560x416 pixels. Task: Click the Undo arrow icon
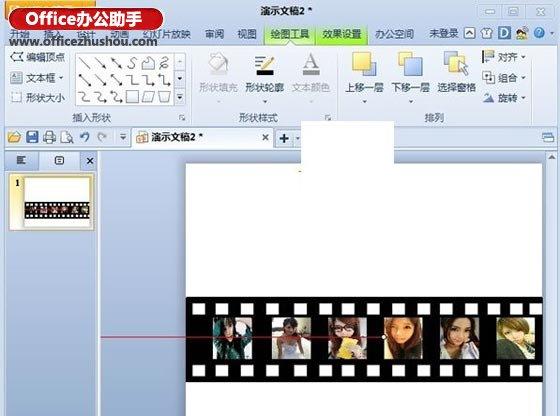(x=84, y=137)
